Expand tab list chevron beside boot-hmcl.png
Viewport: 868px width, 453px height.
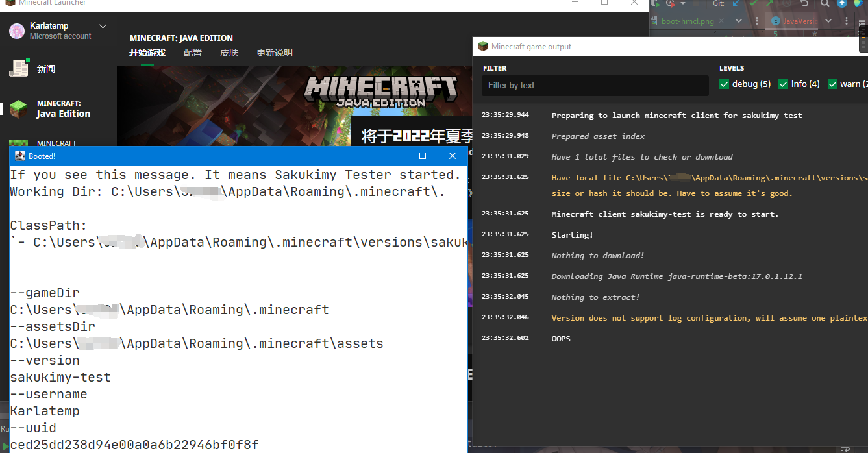(739, 21)
